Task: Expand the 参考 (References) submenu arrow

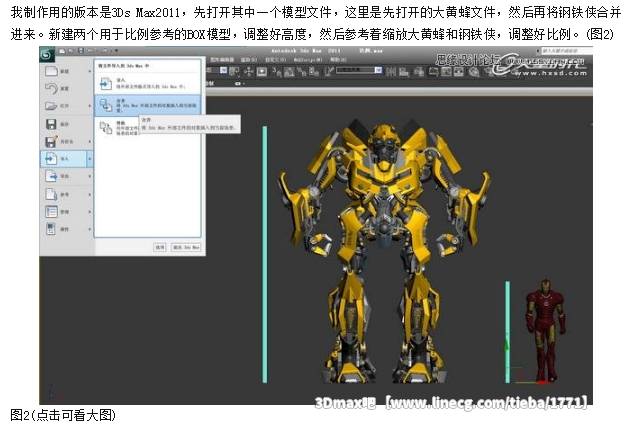Action: (90, 194)
